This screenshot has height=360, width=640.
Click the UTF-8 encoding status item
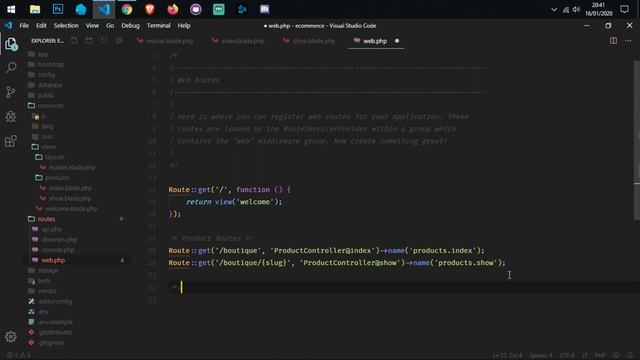[567, 355]
